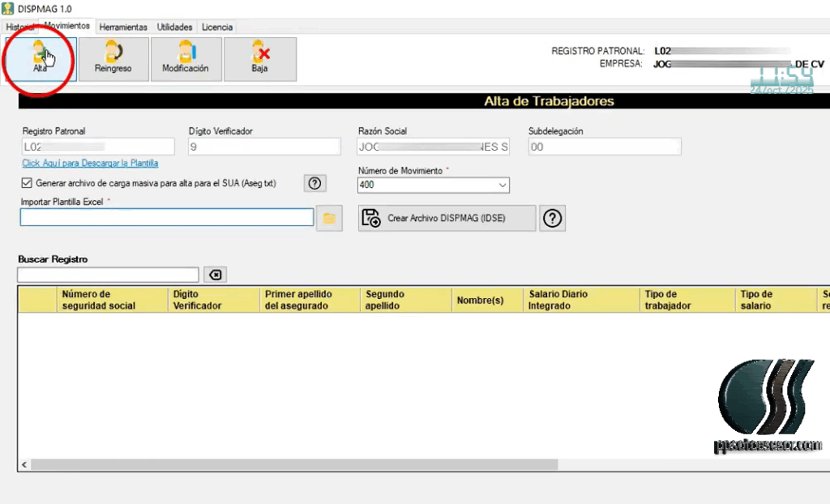Switch to the Historial tab
The image size is (830, 504).
(20, 28)
